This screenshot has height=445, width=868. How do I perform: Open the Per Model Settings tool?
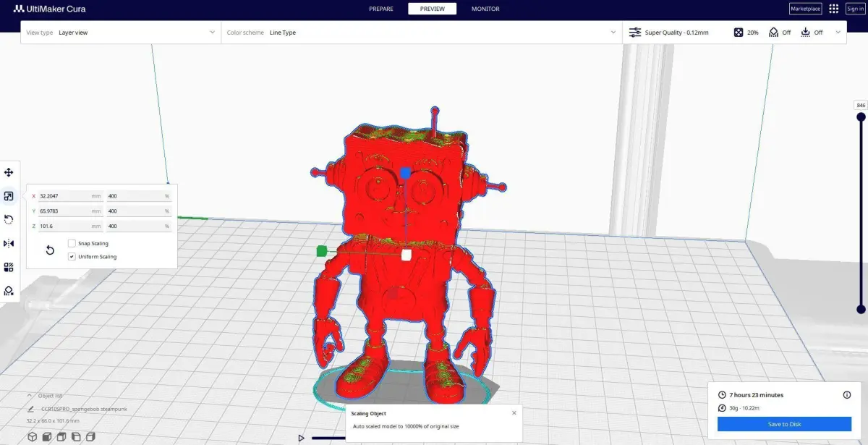[9, 267]
